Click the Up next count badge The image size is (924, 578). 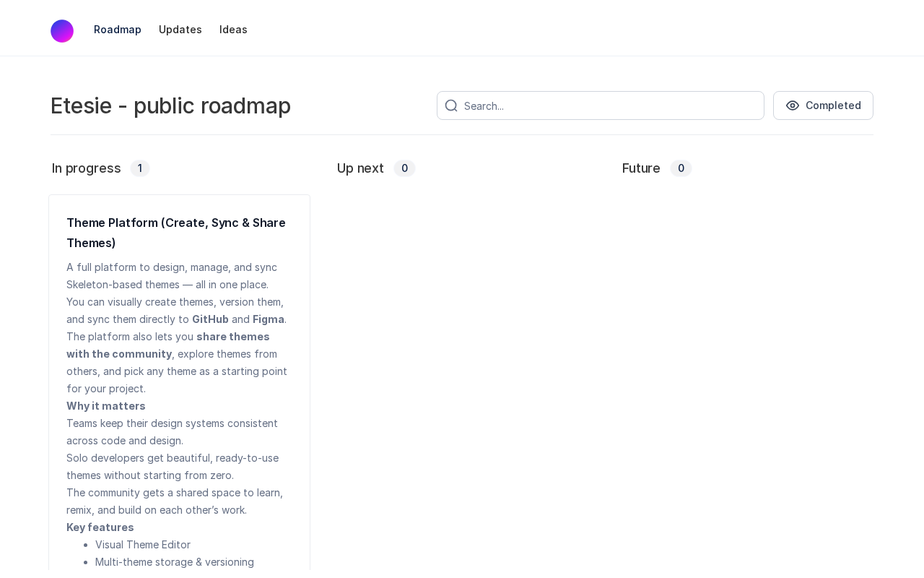click(x=404, y=168)
